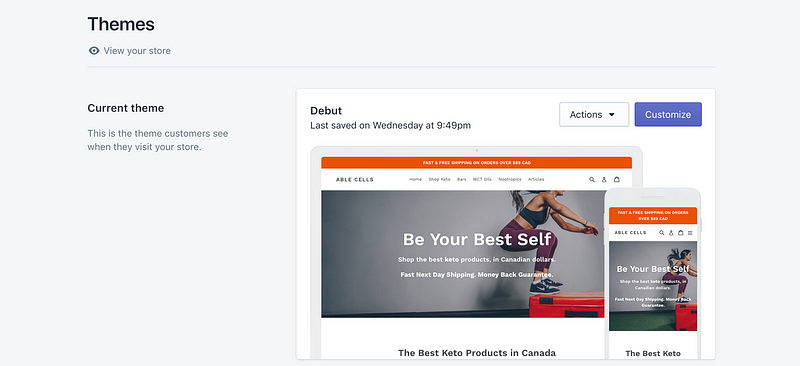Select Articles in the preview navigation
Image resolution: width=800 pixels, height=366 pixels.
(536, 180)
